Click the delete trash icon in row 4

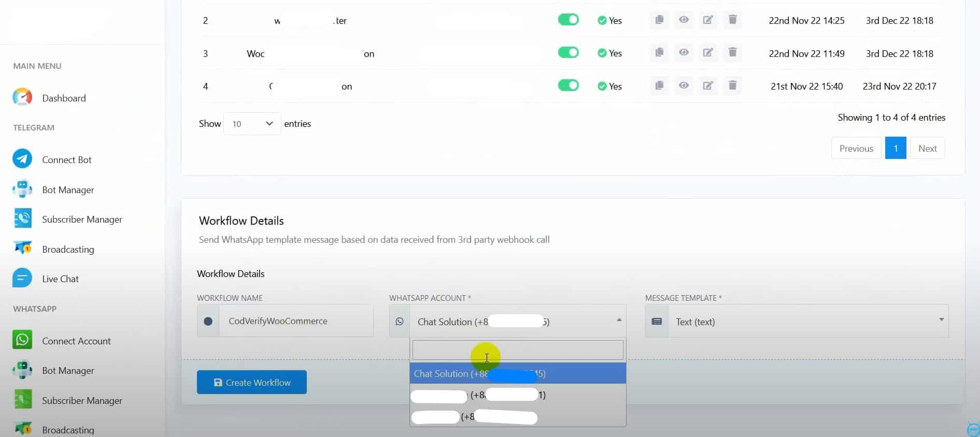pos(732,85)
